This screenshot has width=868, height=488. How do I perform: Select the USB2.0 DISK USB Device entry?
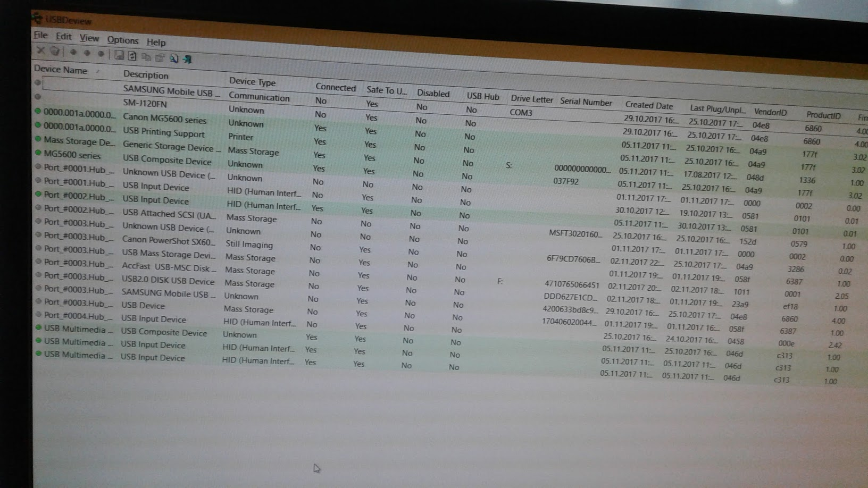168,280
